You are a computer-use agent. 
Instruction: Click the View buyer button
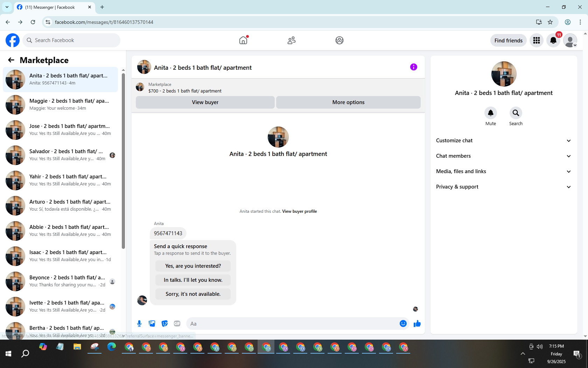tap(205, 102)
